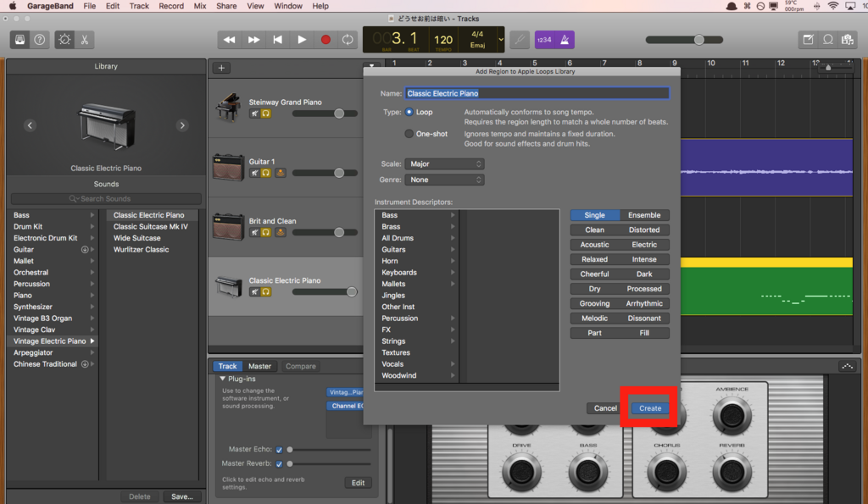Image resolution: width=868 pixels, height=504 pixels.
Task: Collapse the Plug-ins disclosure triangle
Action: (223, 379)
